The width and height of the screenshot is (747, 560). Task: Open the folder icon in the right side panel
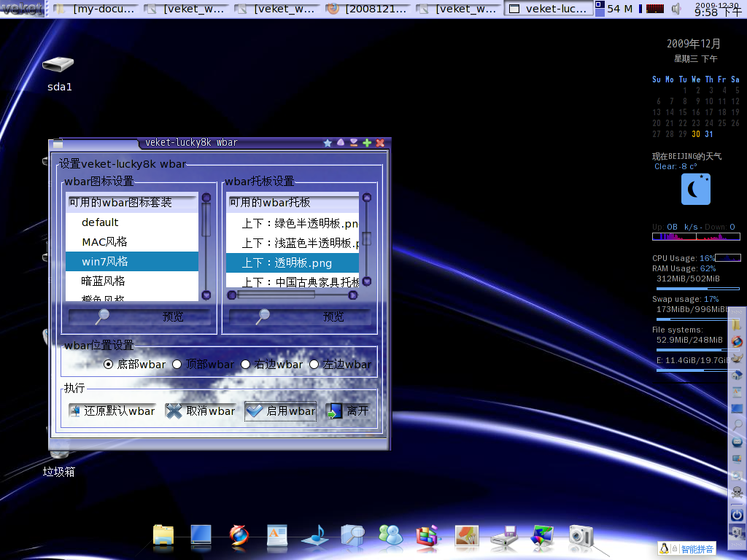pyautogui.click(x=737, y=324)
